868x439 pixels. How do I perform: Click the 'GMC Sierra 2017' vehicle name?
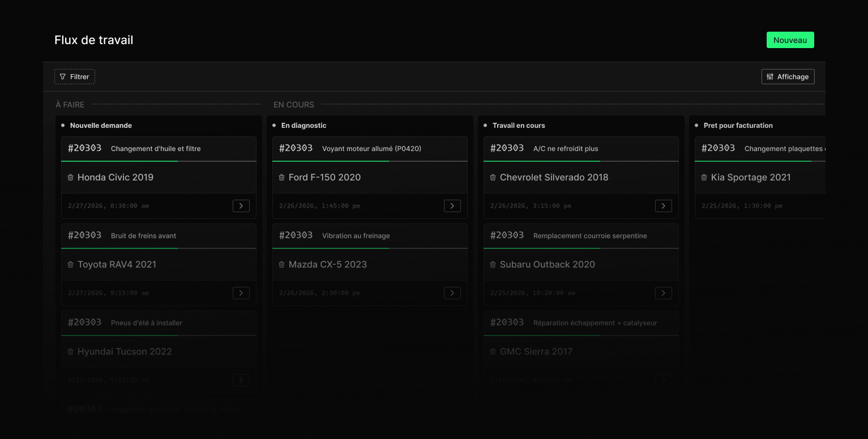point(536,352)
